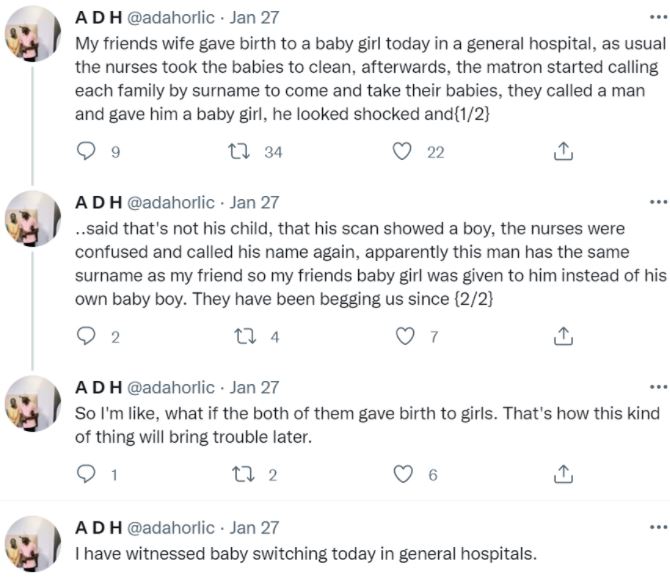Share the second tweet ending {2/2}

[x=563, y=337]
